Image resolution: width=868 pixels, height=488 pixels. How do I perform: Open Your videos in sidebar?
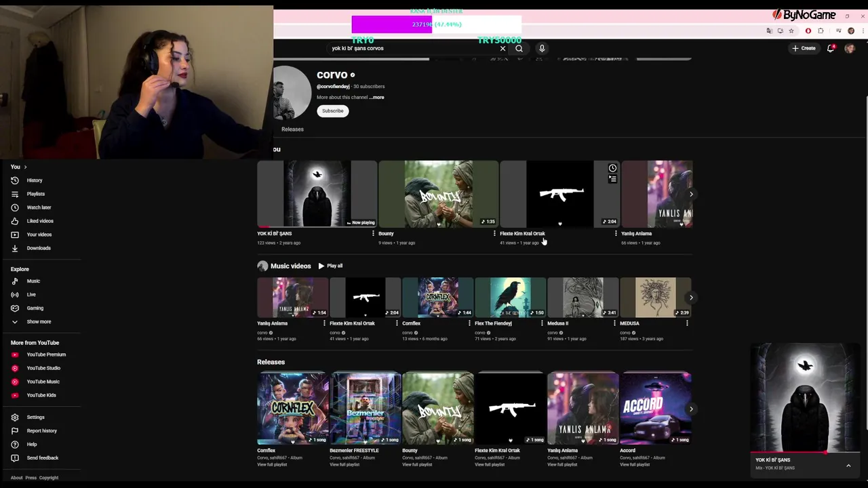(x=41, y=235)
